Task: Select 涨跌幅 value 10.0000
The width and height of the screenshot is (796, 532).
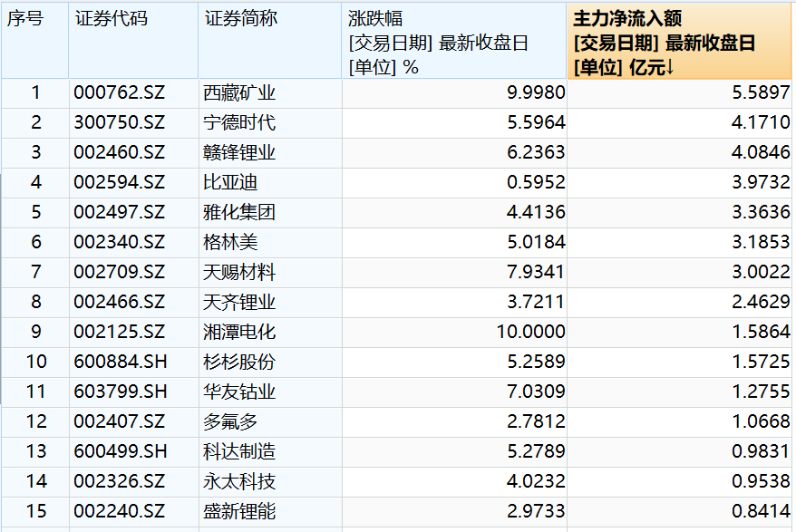Action: (530, 333)
